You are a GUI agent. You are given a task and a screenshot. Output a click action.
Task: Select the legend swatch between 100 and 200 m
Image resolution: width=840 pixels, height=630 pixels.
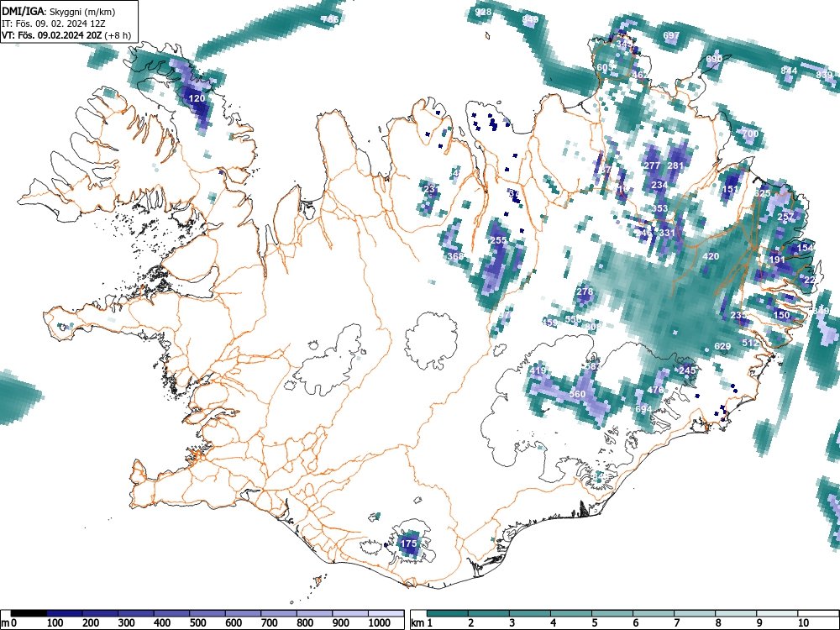click(65, 613)
